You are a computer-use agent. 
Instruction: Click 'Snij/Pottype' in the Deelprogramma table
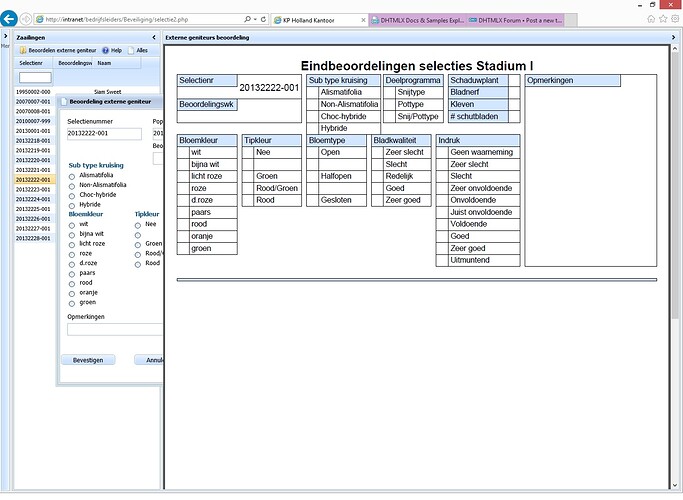pyautogui.click(x=418, y=117)
